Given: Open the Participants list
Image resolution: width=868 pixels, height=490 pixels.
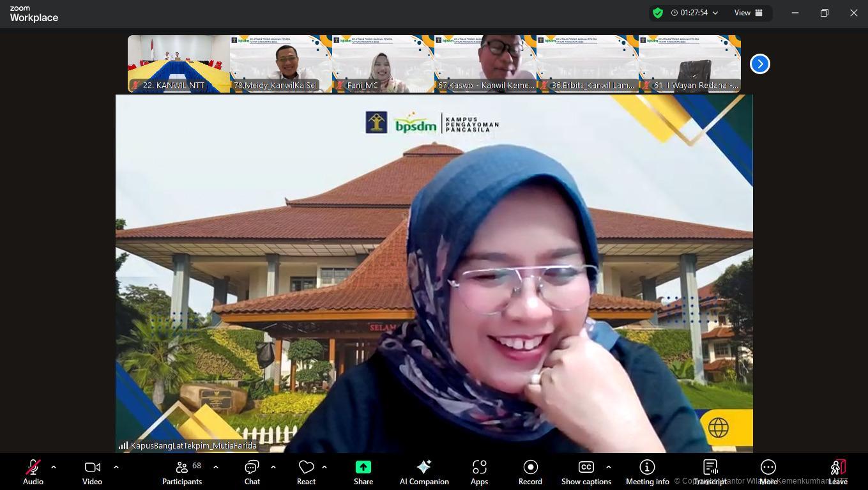Looking at the screenshot, I should pos(182,471).
